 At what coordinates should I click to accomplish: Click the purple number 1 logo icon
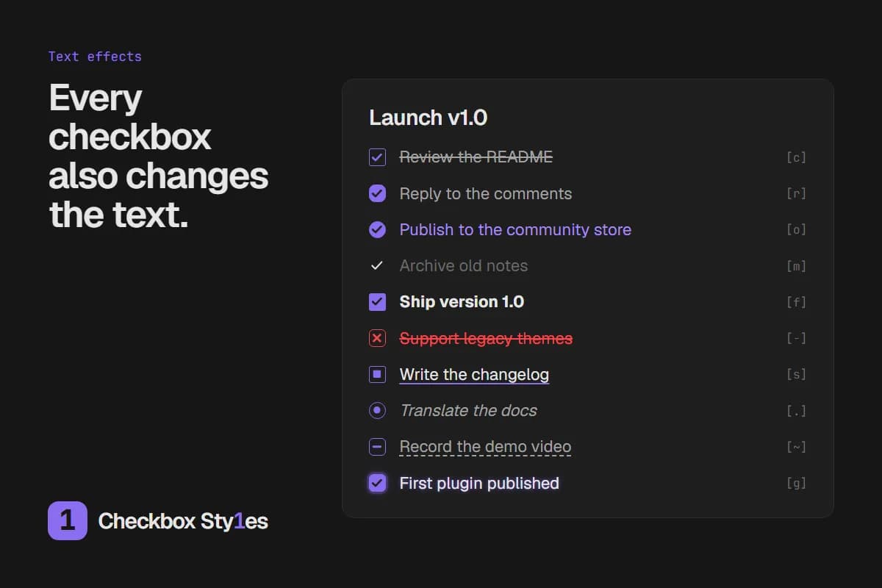pos(68,520)
